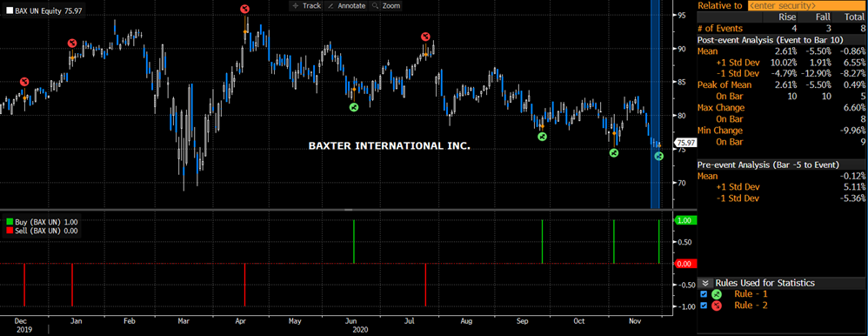The image size is (868, 336).
Task: Activate the Track tool
Action: (x=306, y=5)
